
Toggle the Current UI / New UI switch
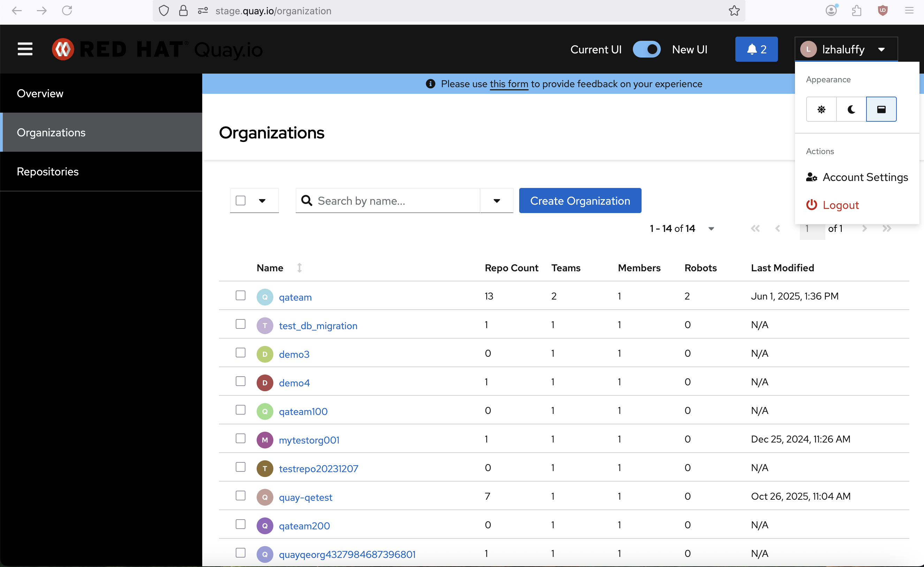pos(646,49)
